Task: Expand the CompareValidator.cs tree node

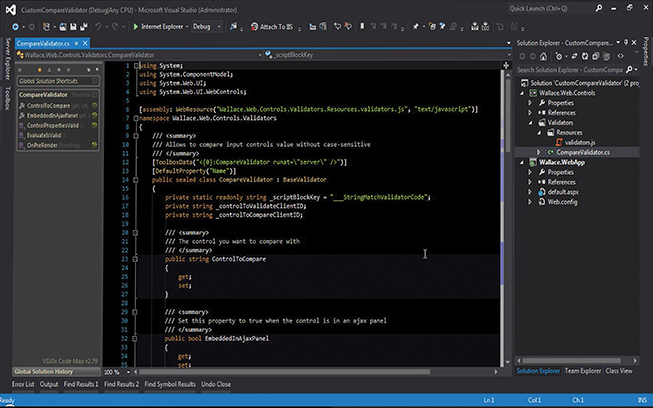Action: tap(538, 152)
